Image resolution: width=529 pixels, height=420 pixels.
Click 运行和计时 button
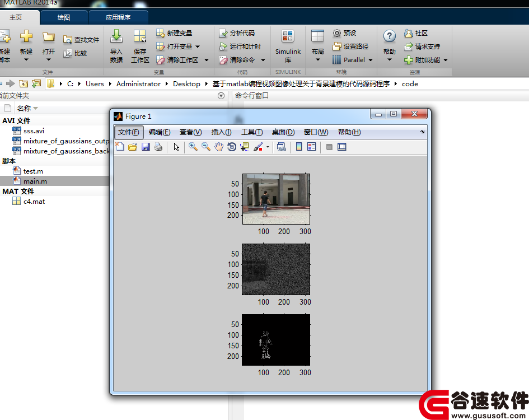click(x=240, y=46)
